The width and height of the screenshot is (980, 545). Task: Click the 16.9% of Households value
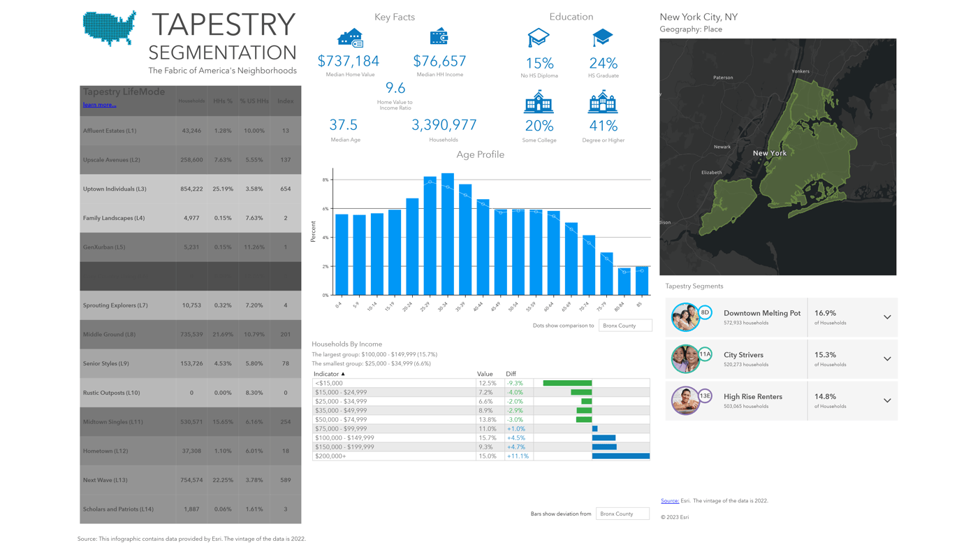click(825, 313)
